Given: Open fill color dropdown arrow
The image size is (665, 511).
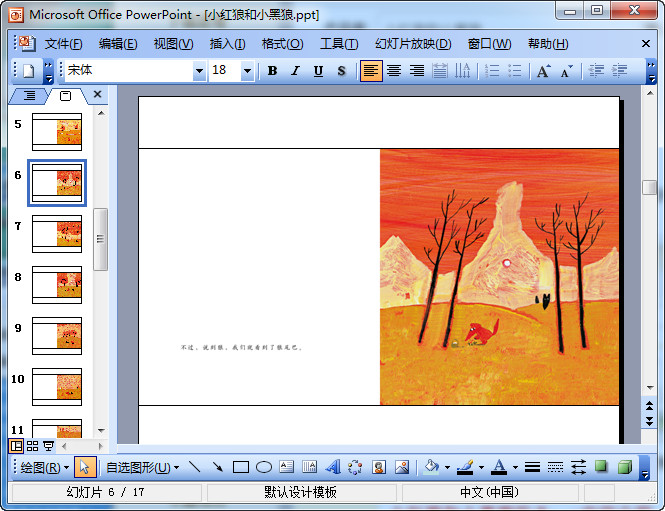Looking at the screenshot, I should tap(447, 468).
